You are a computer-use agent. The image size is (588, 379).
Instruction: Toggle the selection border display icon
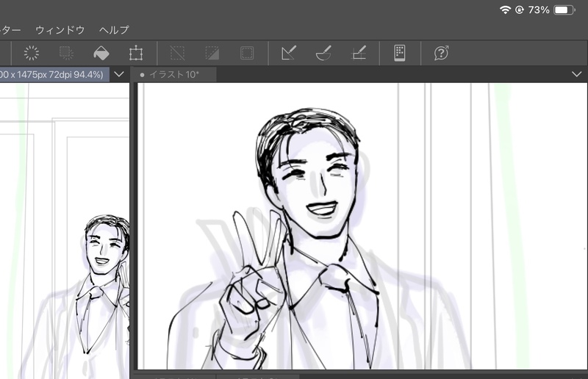coord(247,53)
